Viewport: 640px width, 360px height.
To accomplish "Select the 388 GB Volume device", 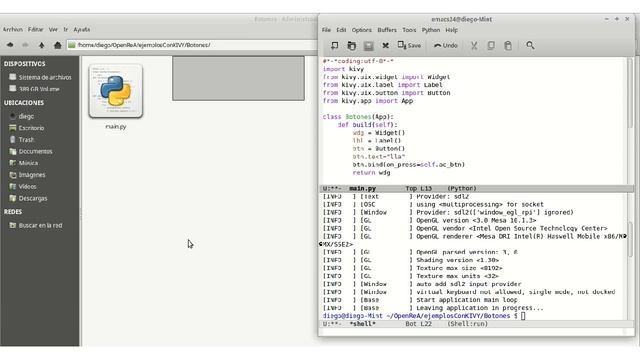I will click(x=40, y=89).
